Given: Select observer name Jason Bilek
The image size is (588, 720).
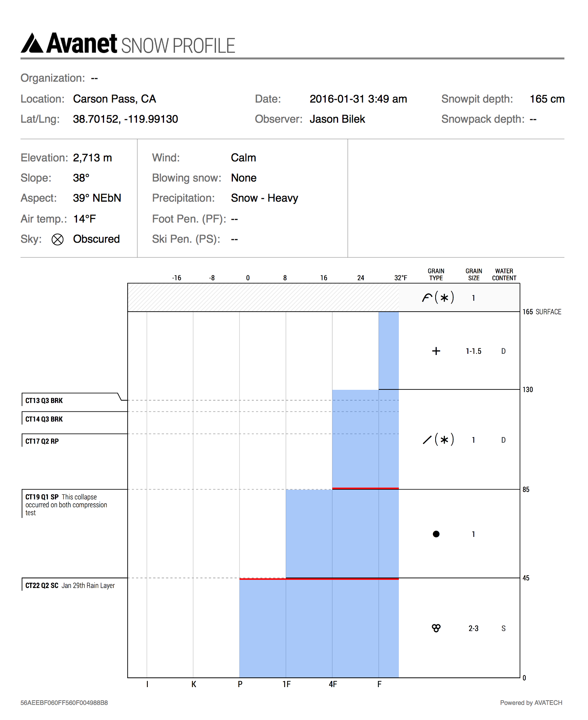Looking at the screenshot, I should tap(337, 119).
